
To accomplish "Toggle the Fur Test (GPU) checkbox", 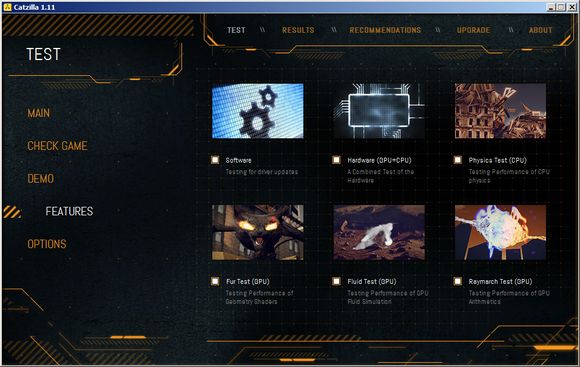I will pyautogui.click(x=215, y=281).
